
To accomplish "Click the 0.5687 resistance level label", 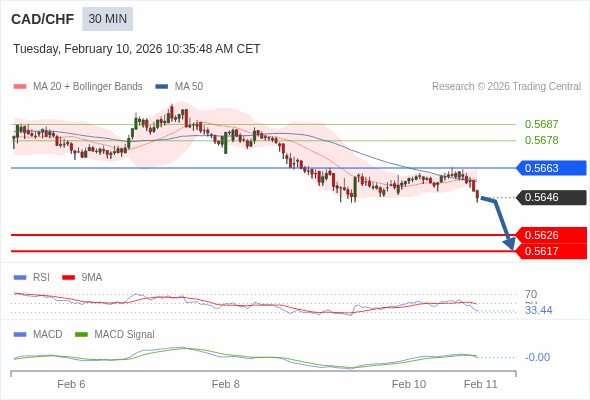I will point(541,124).
